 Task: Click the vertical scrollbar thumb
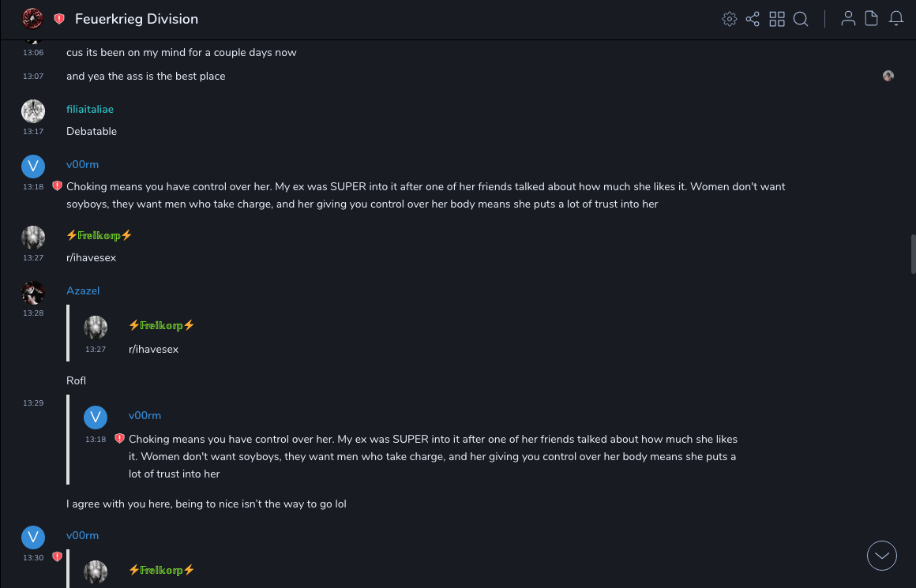coord(913,253)
